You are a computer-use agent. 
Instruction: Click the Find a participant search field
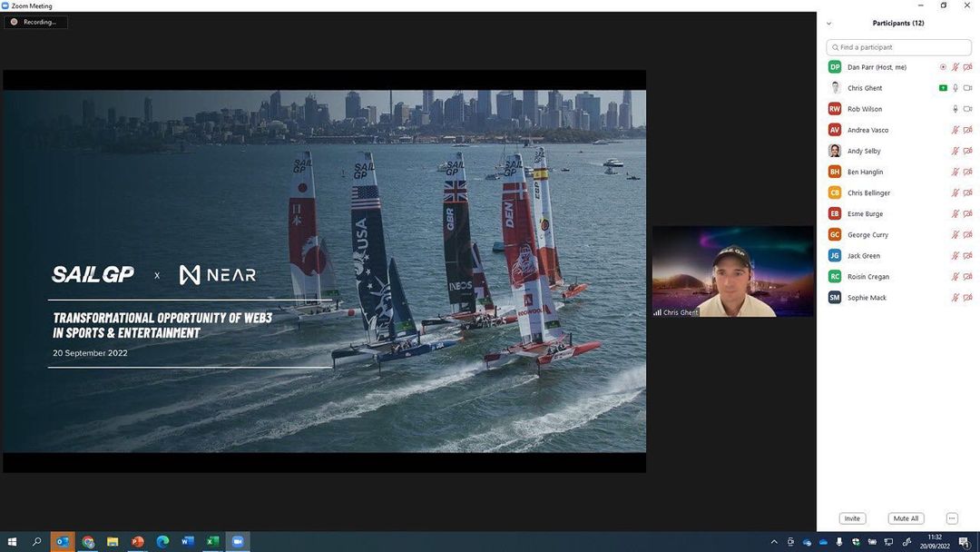click(899, 47)
